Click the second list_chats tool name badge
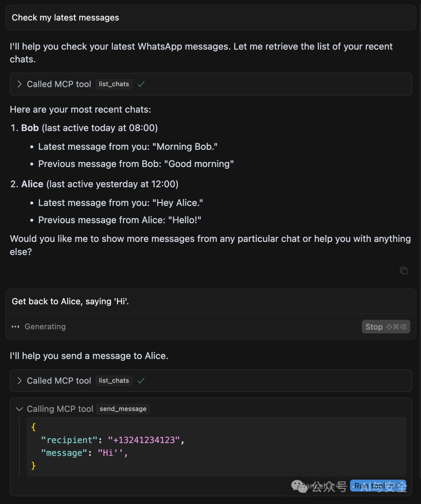Screen dimensions: 421x504 pyautogui.click(x=114, y=381)
